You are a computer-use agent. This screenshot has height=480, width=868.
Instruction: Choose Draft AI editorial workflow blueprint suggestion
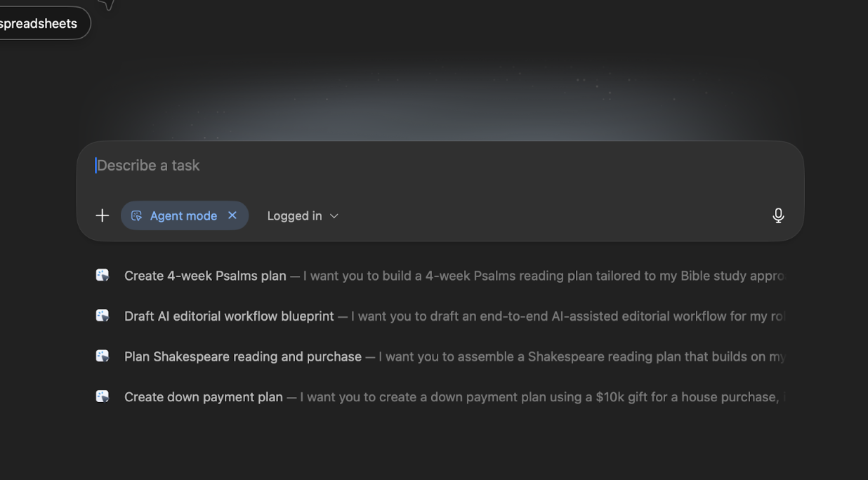coord(229,316)
